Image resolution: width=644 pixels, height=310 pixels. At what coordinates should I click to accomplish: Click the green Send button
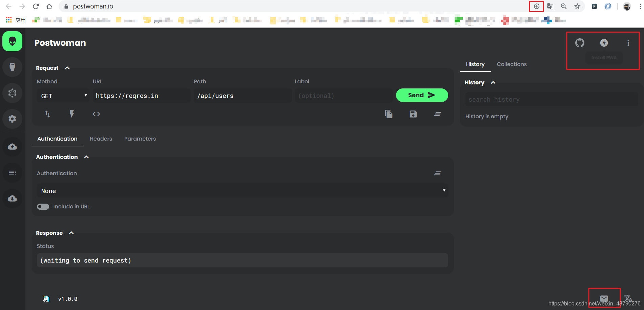pos(422,95)
